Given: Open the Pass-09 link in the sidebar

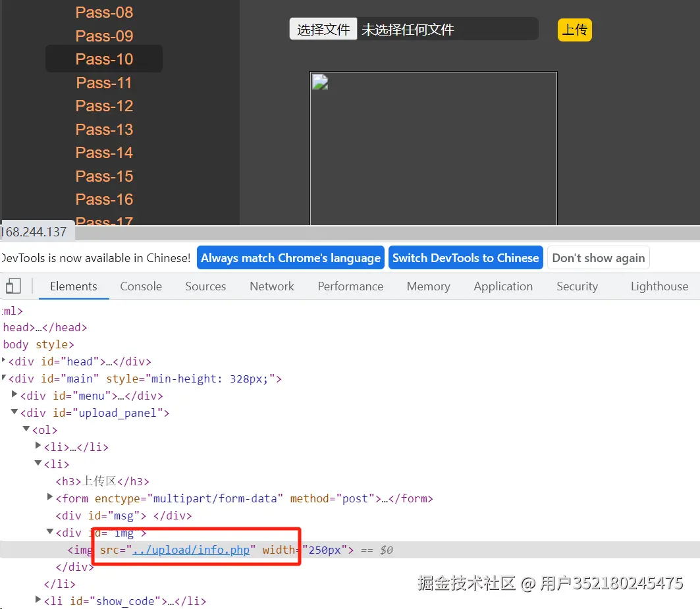Looking at the screenshot, I should (104, 36).
